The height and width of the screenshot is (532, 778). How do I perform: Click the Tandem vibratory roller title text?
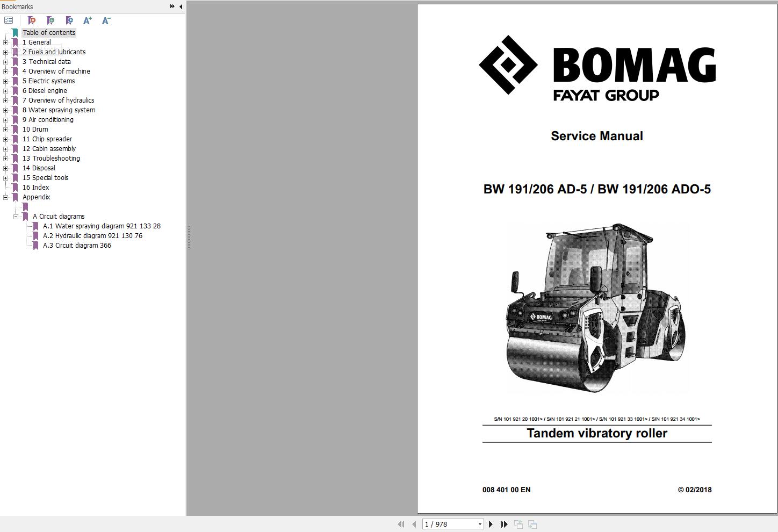[597, 433]
